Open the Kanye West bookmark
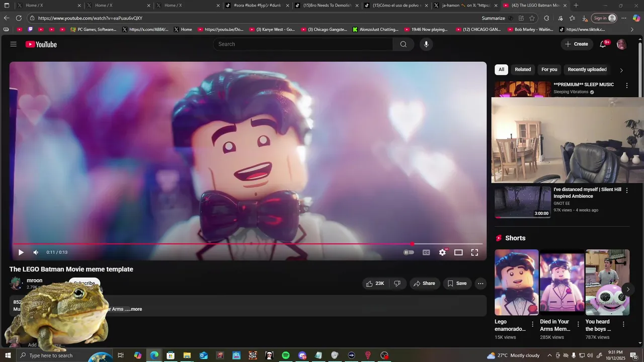 coord(272,30)
